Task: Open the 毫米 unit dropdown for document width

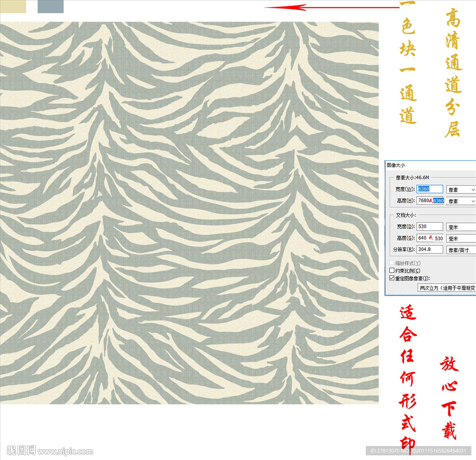Action: tap(461, 227)
